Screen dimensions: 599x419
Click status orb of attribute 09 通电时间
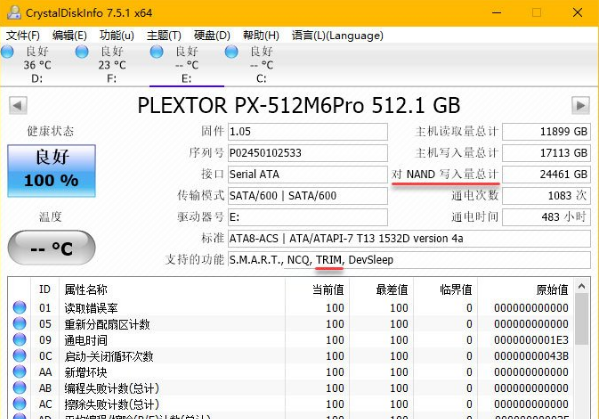[x=19, y=340]
